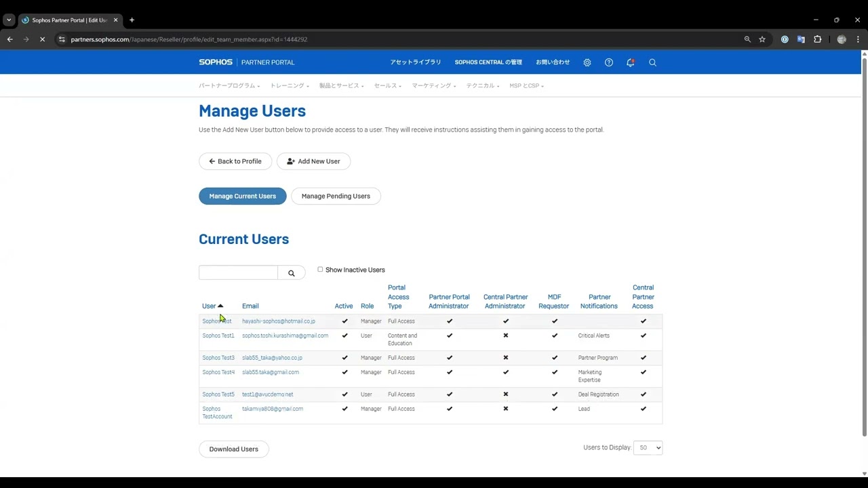Click the password manager extension icon
The image size is (868, 488).
point(785,39)
